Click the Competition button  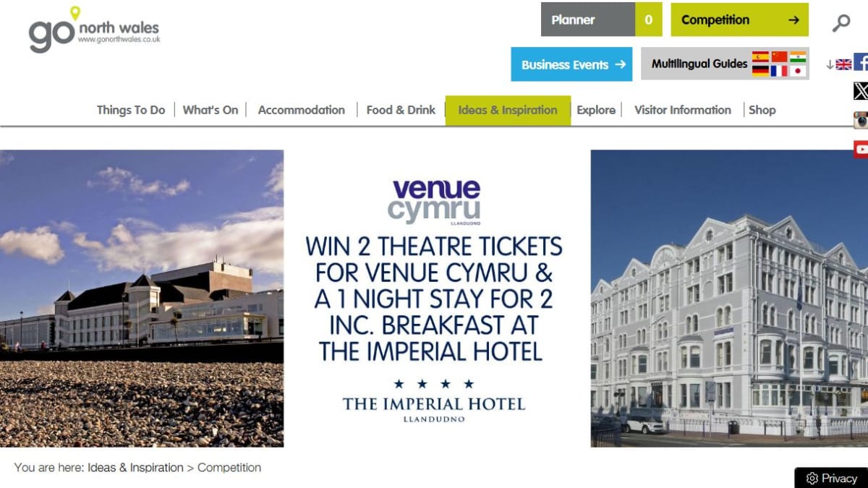point(740,20)
